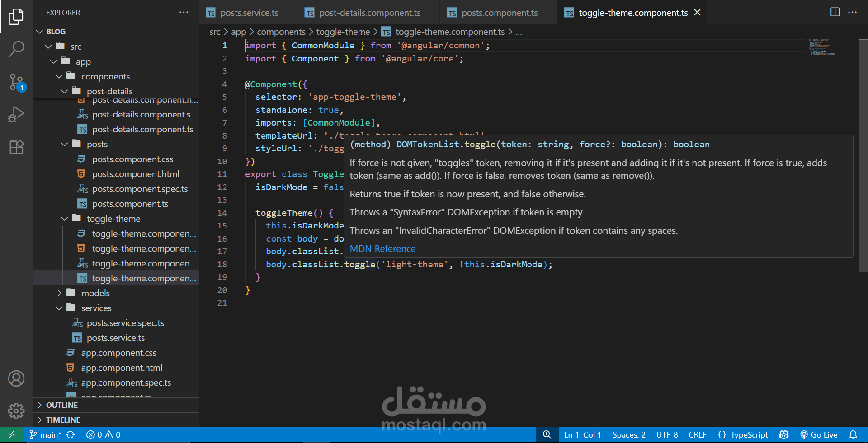Viewport: 868px width, 443px height.
Task: Click line number 14 in gutter
Action: 222,213
